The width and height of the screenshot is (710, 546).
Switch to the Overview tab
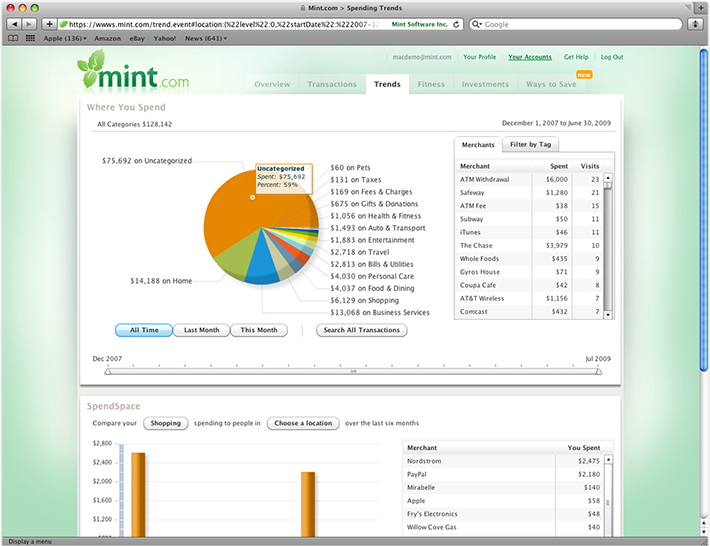point(272,84)
